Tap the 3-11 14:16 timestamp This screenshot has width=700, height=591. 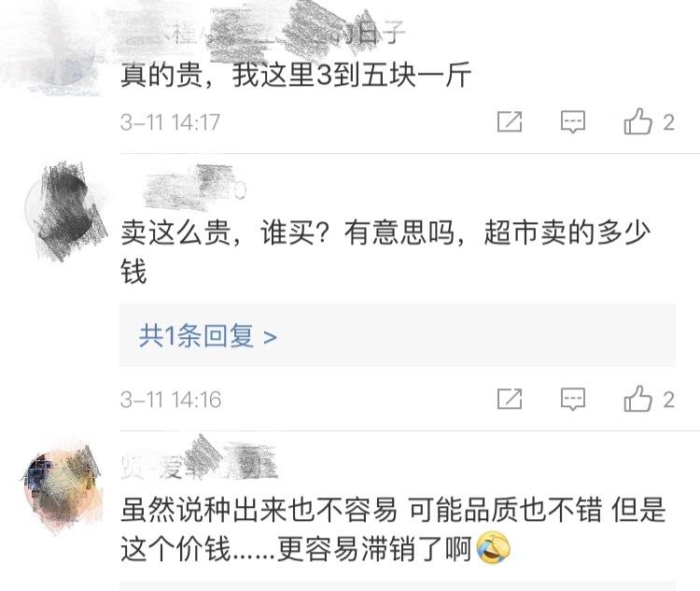171,400
